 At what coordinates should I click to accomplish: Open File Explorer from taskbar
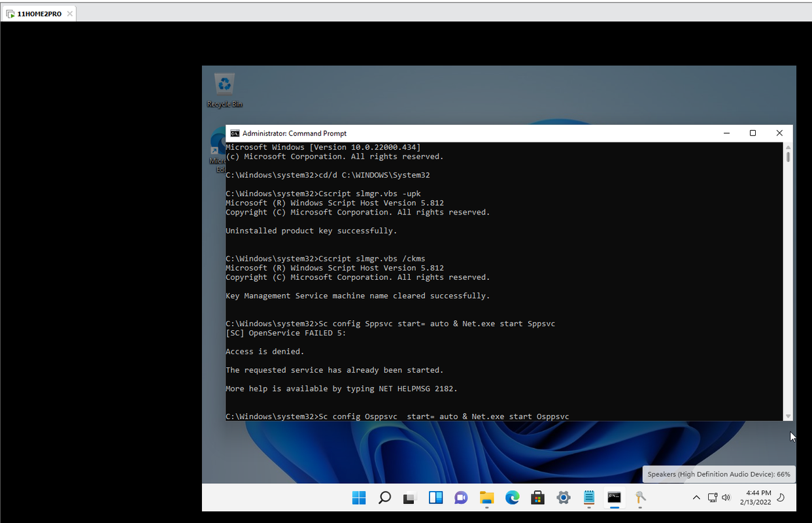pos(486,498)
